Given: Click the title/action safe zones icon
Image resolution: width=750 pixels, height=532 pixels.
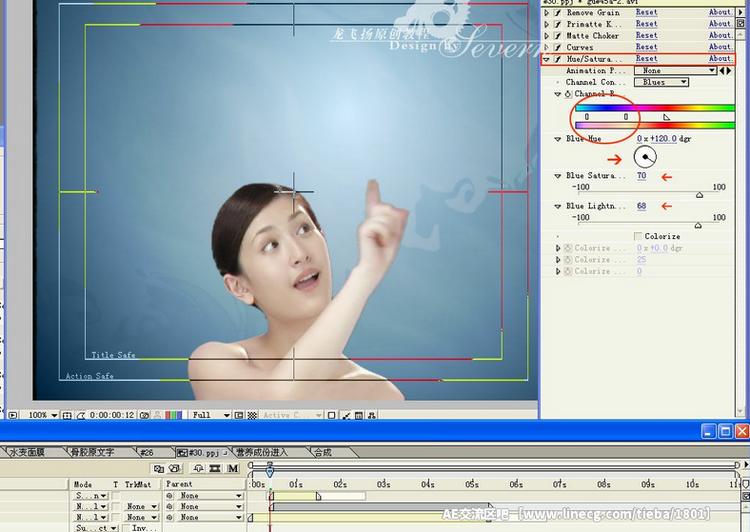Looking at the screenshot, I should pos(66,415).
